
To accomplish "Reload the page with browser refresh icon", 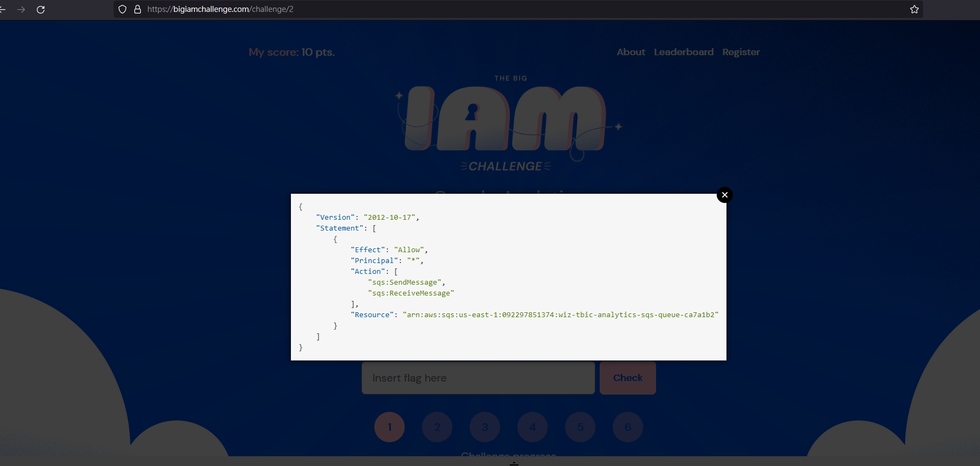I will [41, 10].
